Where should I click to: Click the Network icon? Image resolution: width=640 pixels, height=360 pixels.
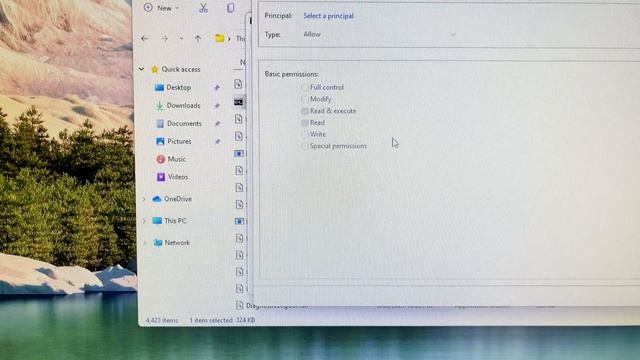click(158, 243)
